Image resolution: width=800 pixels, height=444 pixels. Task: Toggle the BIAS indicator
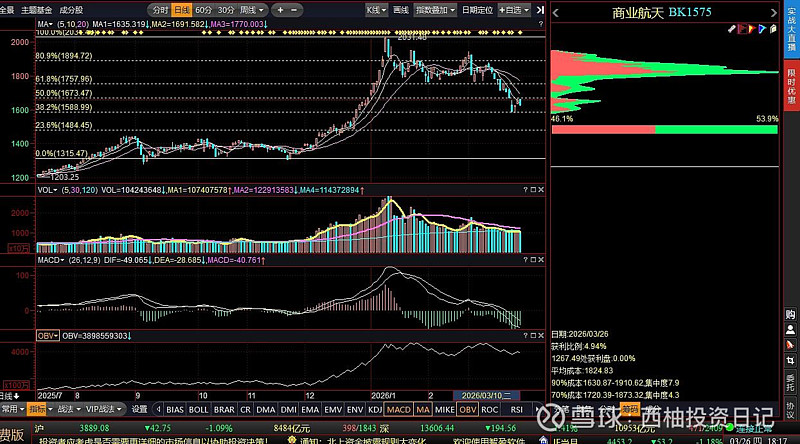tap(174, 409)
